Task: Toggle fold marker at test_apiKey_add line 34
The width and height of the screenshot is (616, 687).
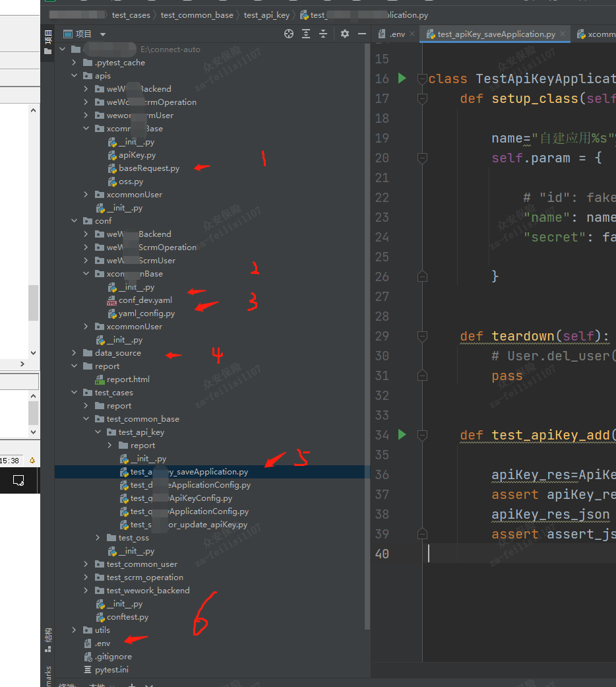Action: tap(423, 435)
